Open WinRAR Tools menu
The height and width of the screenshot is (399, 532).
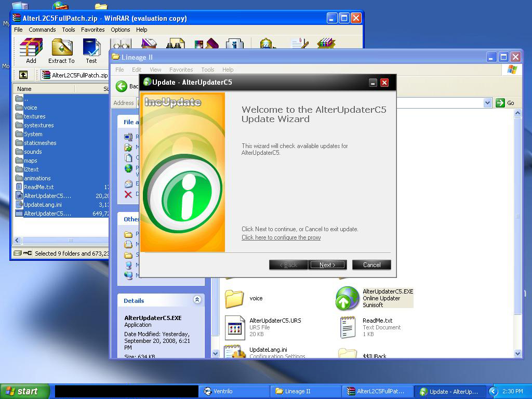[68, 30]
